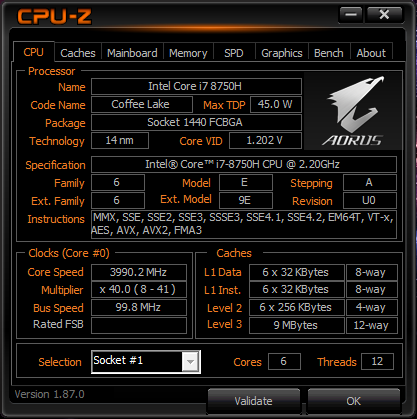This screenshot has height=419, width=417.
Task: Click the AORUS eagle logo
Action: [353, 111]
